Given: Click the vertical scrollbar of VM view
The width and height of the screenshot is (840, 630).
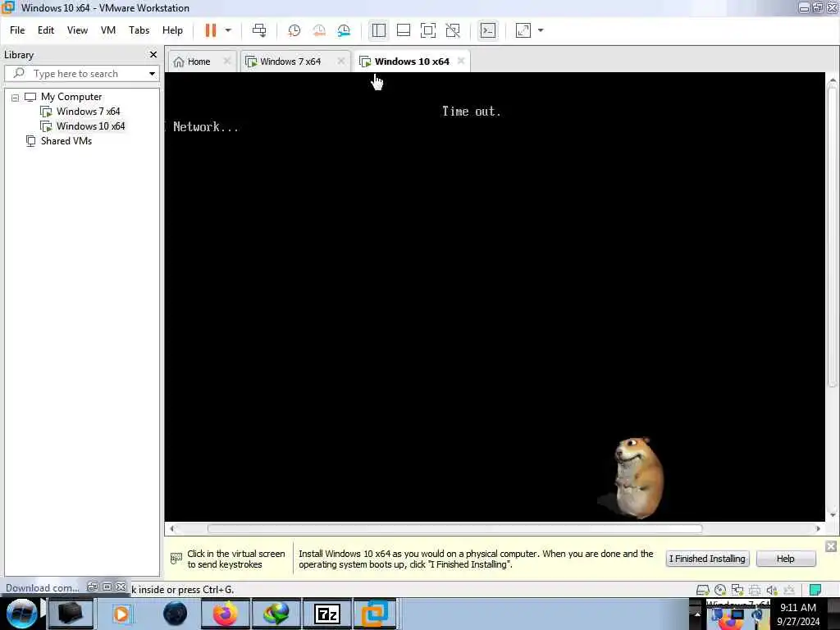Looking at the screenshot, I should pyautogui.click(x=832, y=235).
